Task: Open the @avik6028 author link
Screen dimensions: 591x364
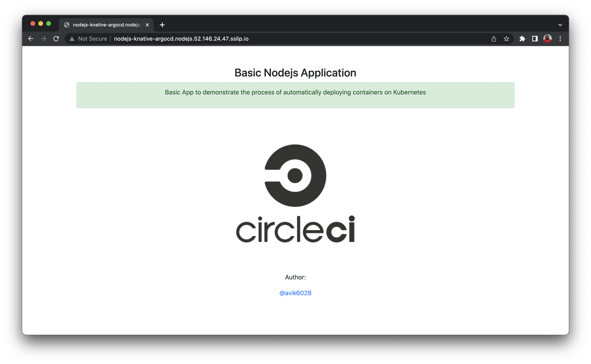Action: [295, 293]
